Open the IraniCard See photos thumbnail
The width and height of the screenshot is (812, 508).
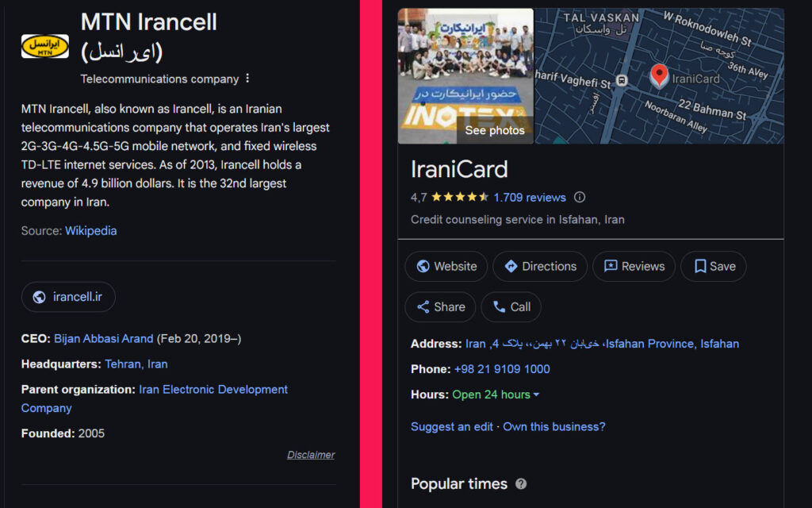click(465, 76)
